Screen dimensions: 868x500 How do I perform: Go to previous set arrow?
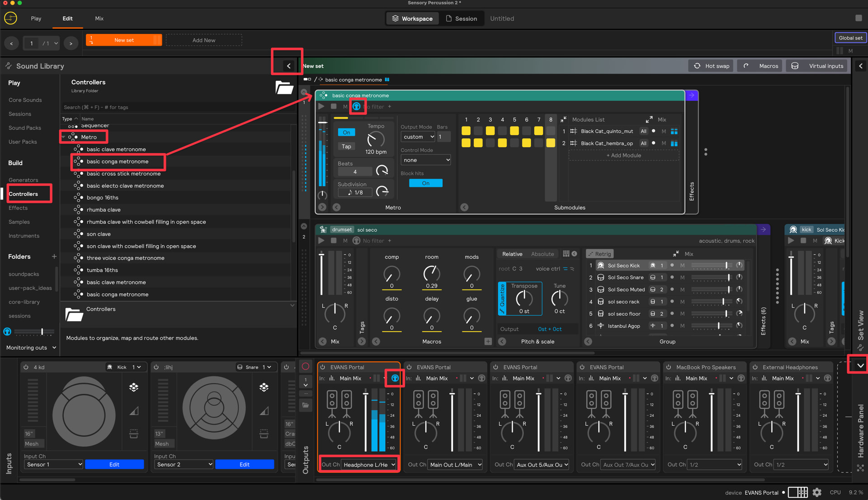pyautogui.click(x=12, y=43)
